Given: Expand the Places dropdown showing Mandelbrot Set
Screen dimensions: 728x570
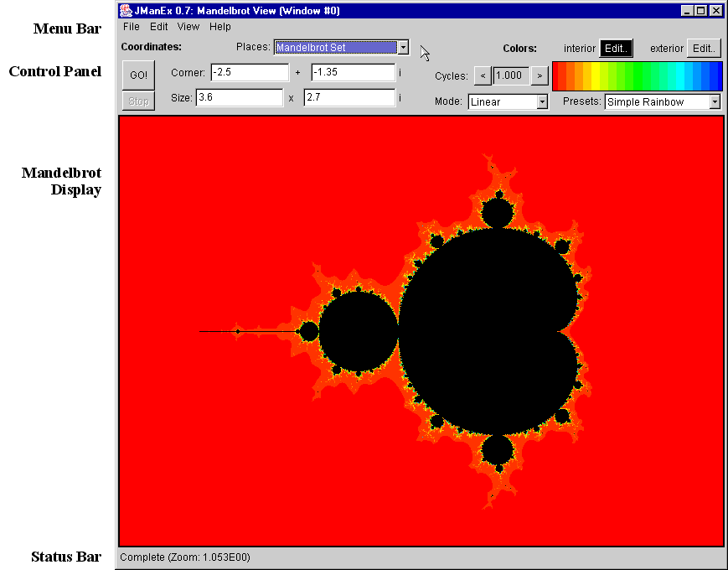Looking at the screenshot, I should (x=403, y=48).
